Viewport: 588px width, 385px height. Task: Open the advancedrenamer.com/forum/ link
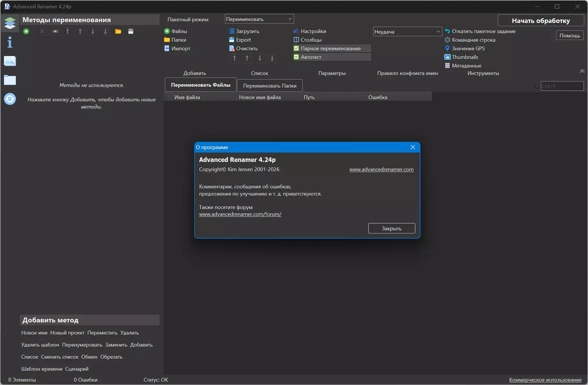240,214
